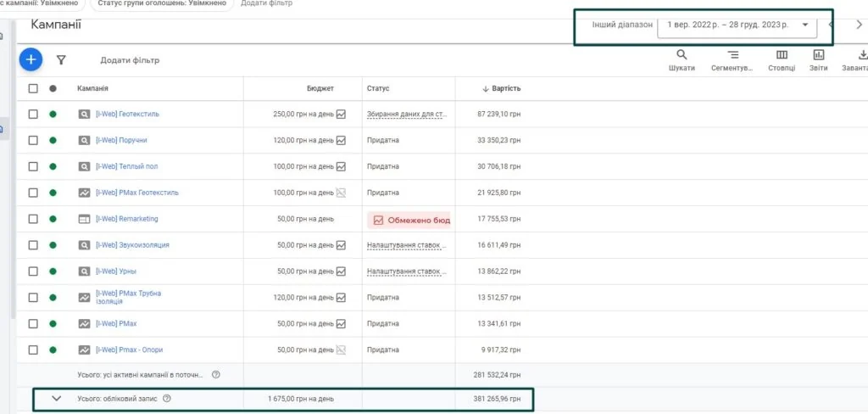This screenshot has height=414, width=868.
Task: Click Додати фільтр field beside funnel icon
Action: coord(130,60)
